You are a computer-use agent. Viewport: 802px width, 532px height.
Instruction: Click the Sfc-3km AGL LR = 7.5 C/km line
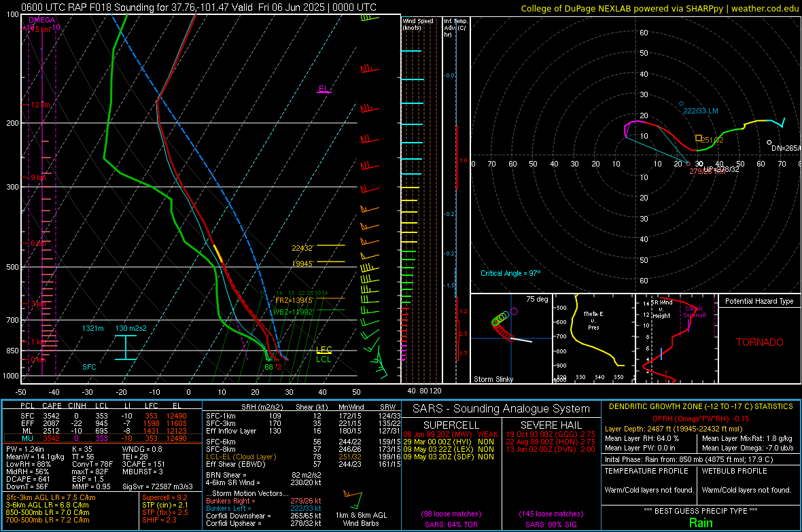(x=51, y=497)
